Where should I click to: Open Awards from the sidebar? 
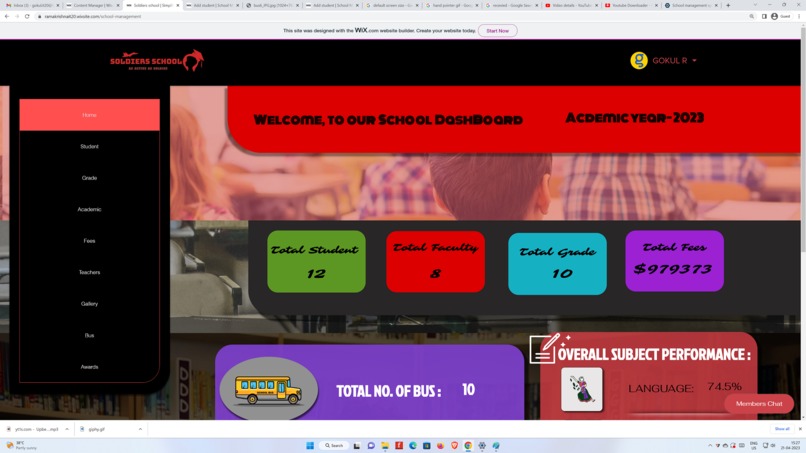click(x=89, y=367)
